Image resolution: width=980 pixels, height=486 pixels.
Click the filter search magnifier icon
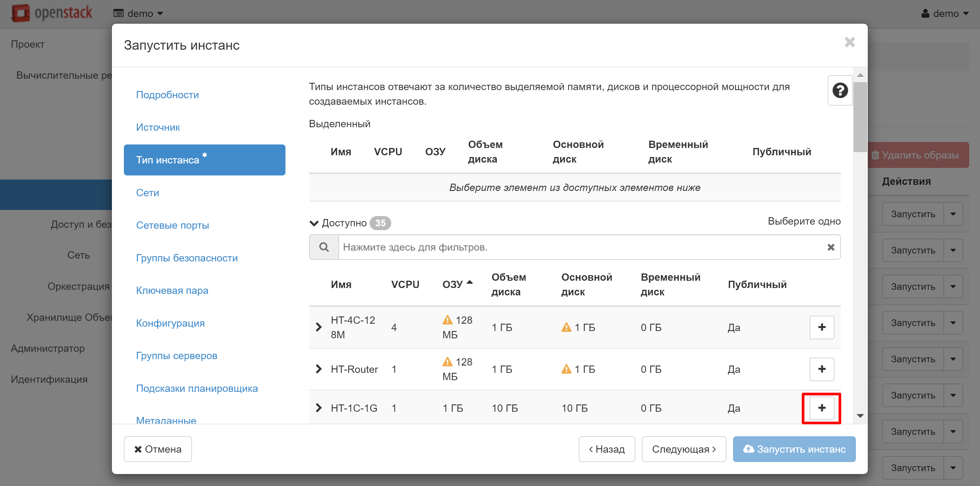tap(324, 247)
